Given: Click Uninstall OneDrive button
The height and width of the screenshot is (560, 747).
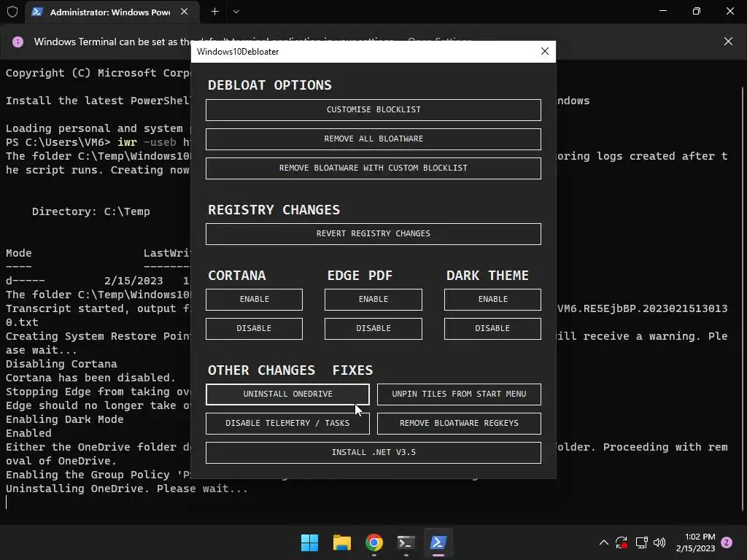Looking at the screenshot, I should tap(287, 394).
